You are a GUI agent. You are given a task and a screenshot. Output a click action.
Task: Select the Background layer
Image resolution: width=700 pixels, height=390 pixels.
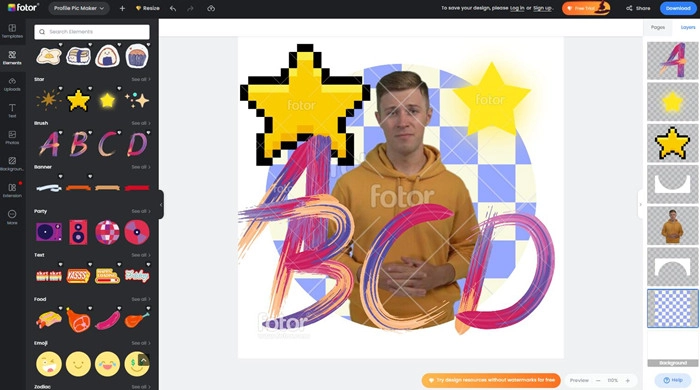(672, 349)
